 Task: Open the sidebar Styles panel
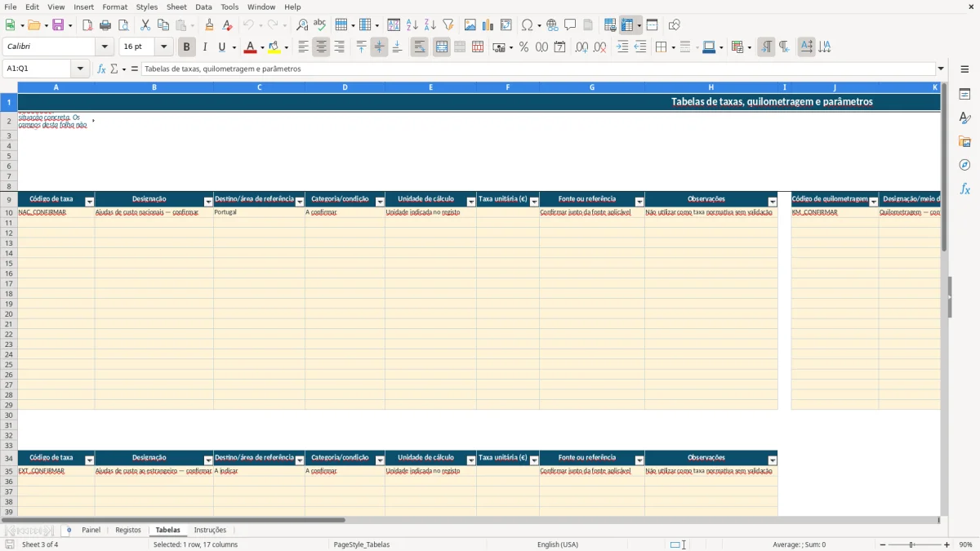coord(964,118)
